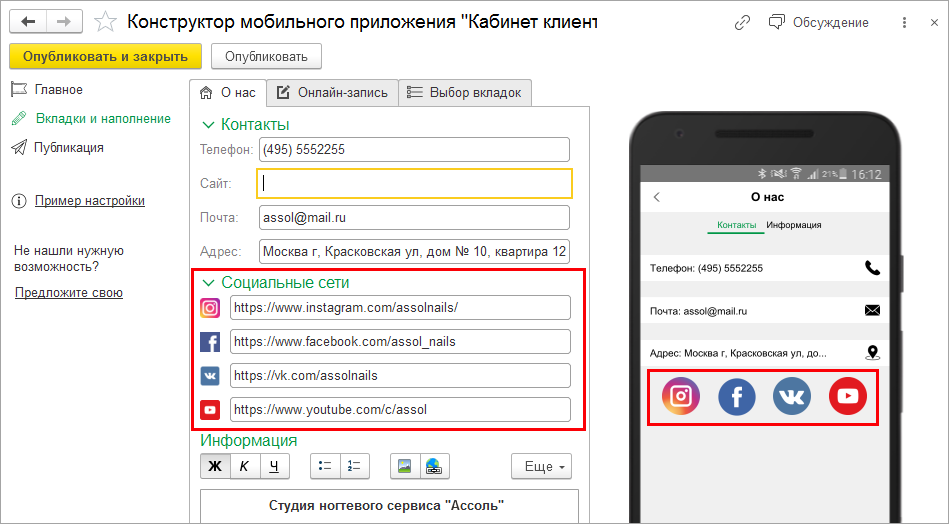Viewport: 949px width, 524px height.
Task: Click into the Сайт input field
Action: (x=414, y=183)
